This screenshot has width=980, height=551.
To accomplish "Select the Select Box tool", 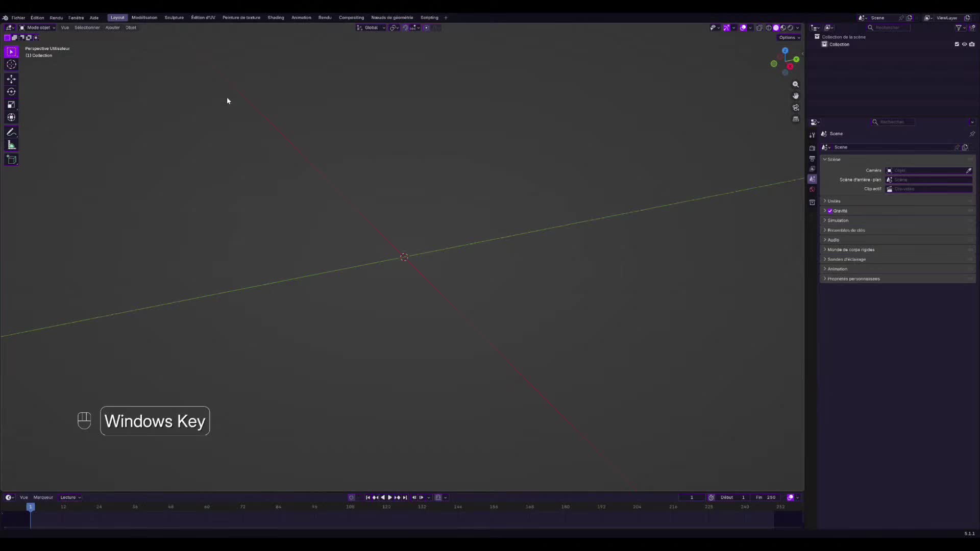I will 11,52.
